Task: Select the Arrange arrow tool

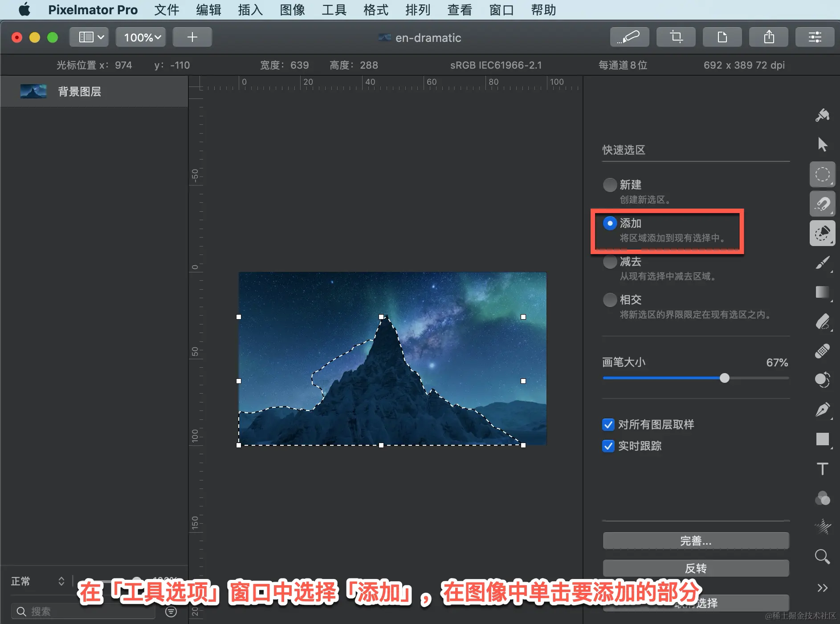Action: coord(822,144)
